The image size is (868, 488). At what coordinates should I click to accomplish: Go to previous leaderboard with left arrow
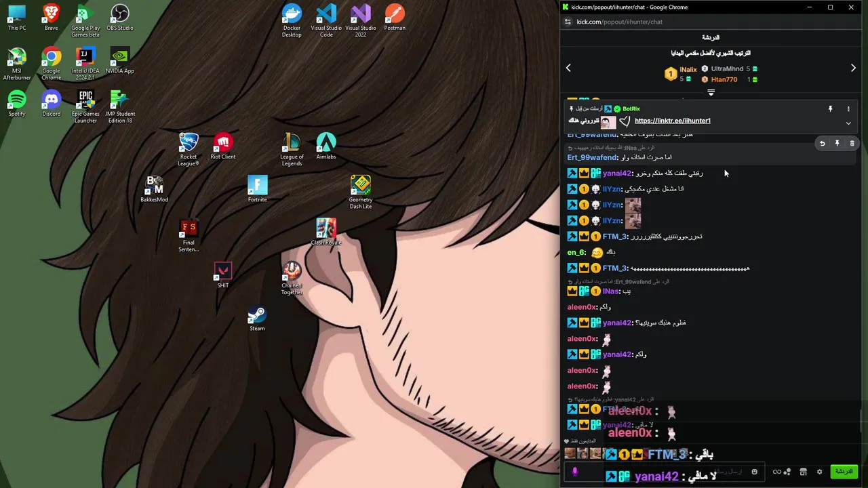click(568, 68)
